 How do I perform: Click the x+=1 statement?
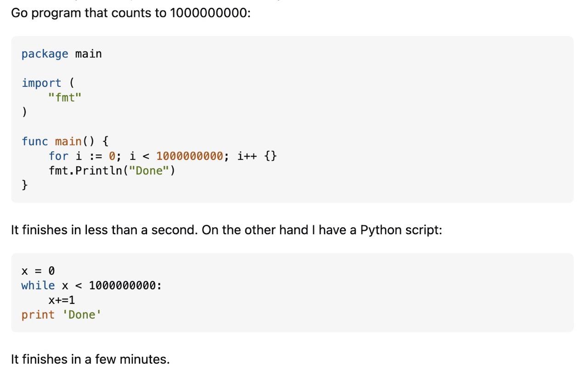pos(62,300)
